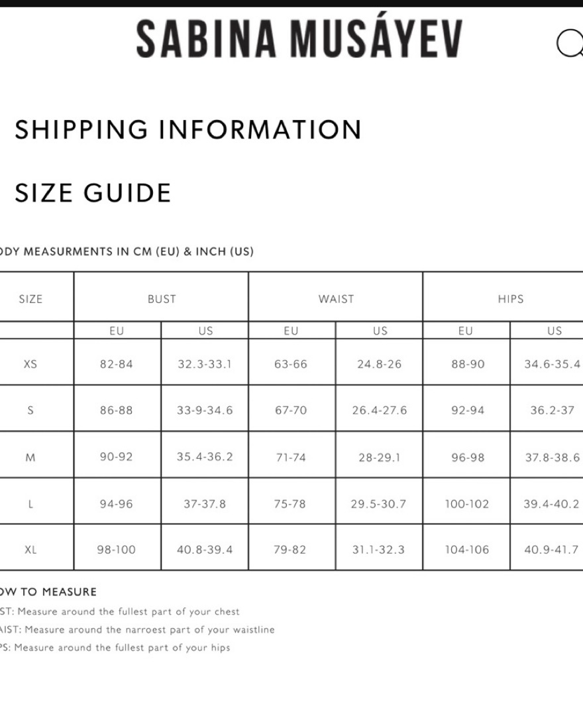Select the XS size row label
Image resolution: width=583 pixels, height=728 pixels.
[x=30, y=364]
